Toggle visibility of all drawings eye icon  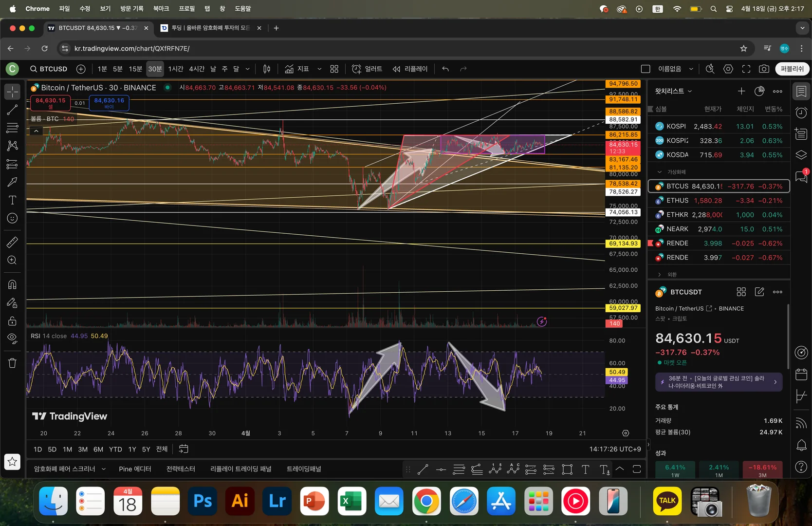12,338
